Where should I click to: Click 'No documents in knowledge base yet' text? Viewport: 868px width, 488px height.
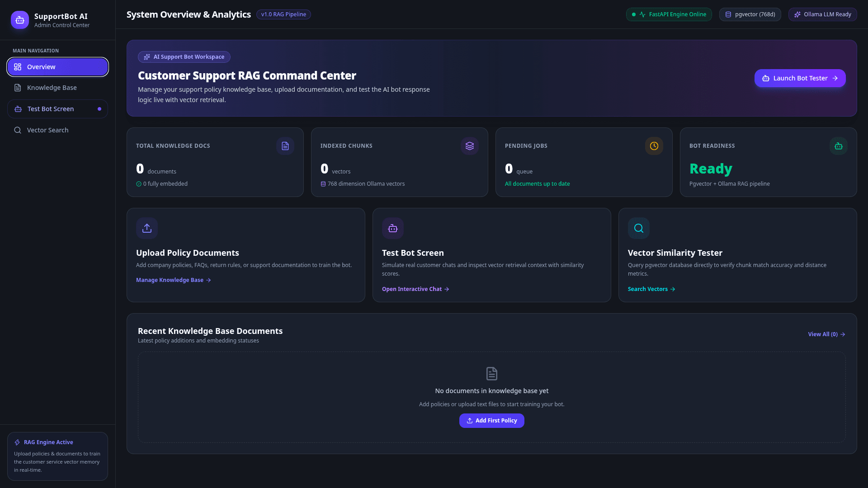(492, 391)
